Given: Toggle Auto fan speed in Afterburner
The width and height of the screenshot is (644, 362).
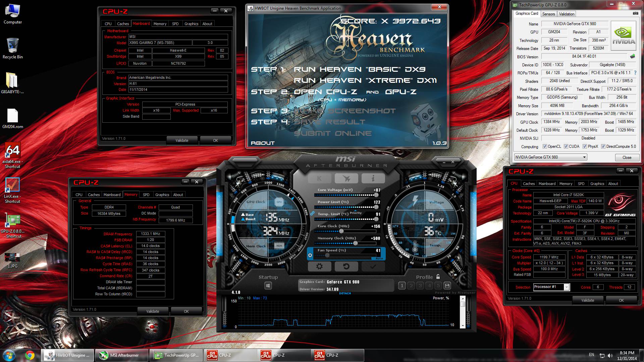Looking at the screenshot, I should (379, 258).
